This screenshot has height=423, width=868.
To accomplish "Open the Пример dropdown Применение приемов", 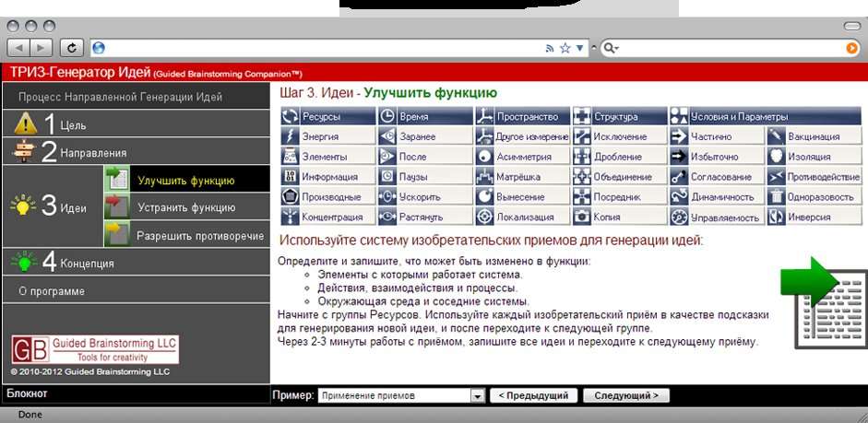I will [x=401, y=395].
